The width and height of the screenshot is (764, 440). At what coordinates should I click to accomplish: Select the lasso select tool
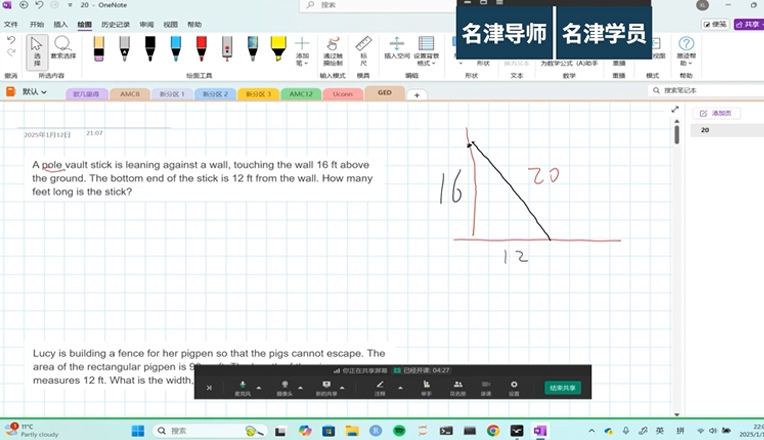tap(63, 48)
